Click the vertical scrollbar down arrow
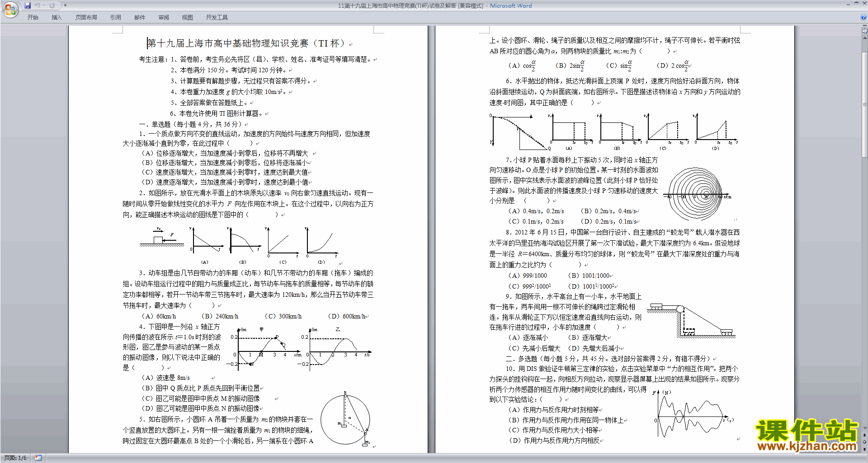 pos(865,428)
